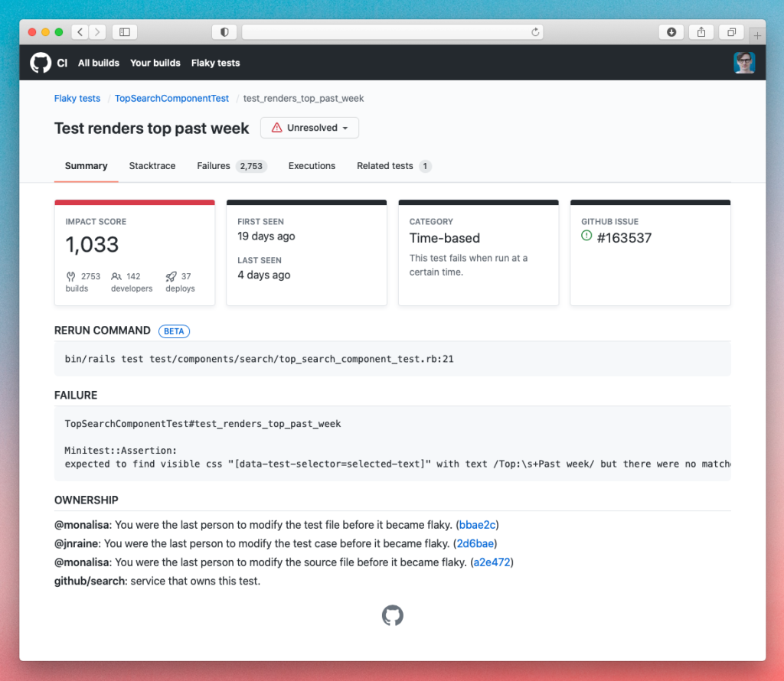This screenshot has width=784, height=681.
Task: Click Safari's back navigation arrow
Action: pos(80,32)
